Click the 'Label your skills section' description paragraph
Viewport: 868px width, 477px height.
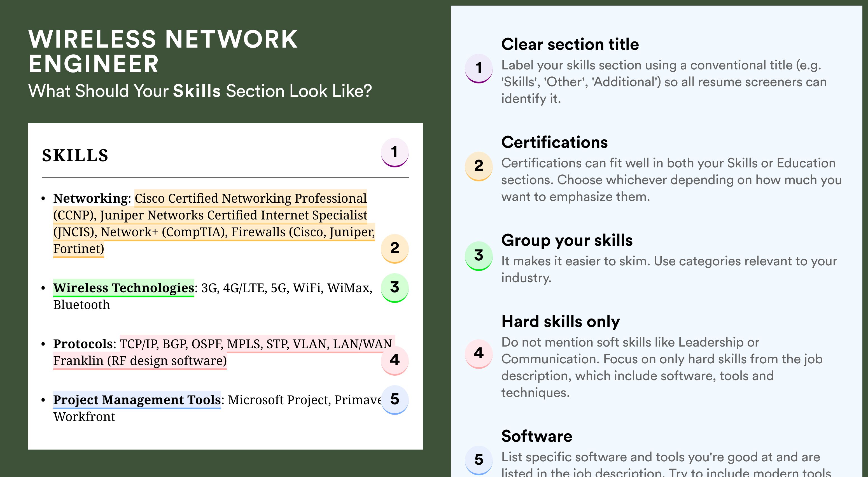coord(664,82)
